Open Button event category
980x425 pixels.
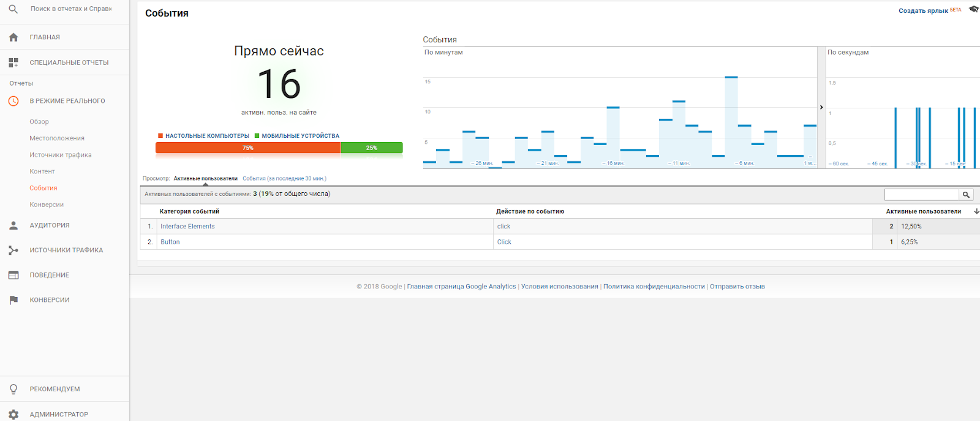pos(170,242)
